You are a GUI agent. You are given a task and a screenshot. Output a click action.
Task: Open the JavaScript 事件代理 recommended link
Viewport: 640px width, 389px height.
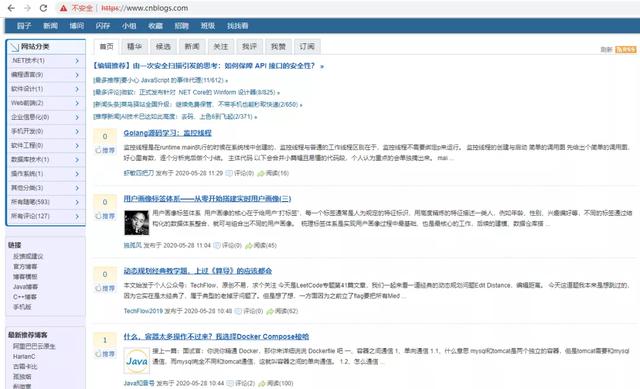[x=160, y=80]
